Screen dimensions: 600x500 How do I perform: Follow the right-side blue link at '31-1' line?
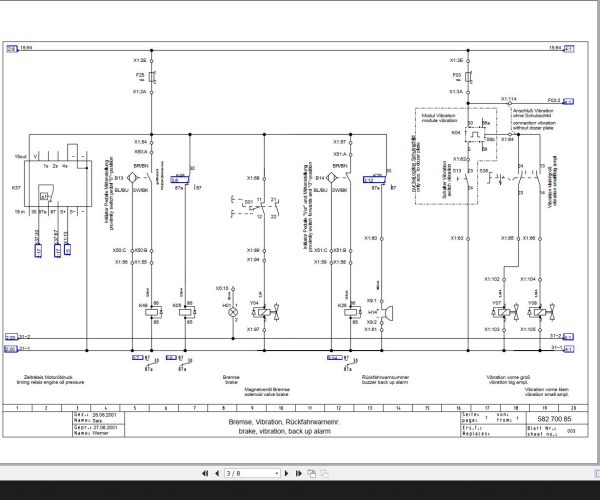pyautogui.click(x=569, y=349)
